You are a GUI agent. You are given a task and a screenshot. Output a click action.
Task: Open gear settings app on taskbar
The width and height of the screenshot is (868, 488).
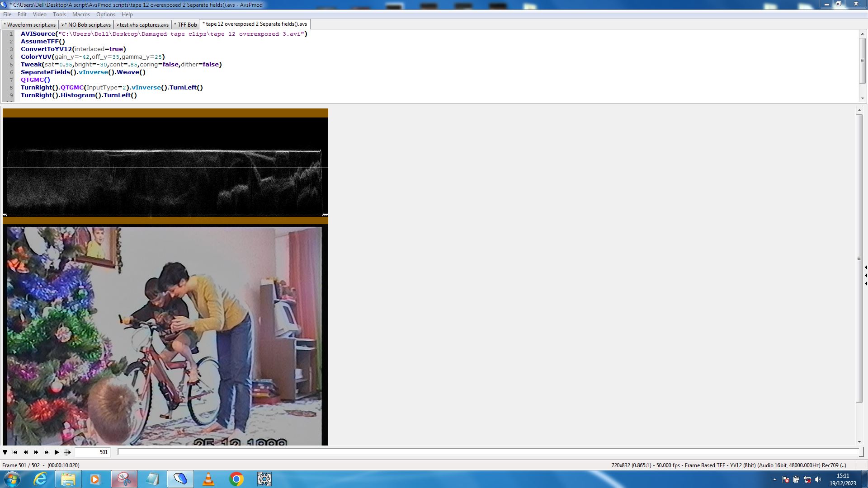click(264, 479)
